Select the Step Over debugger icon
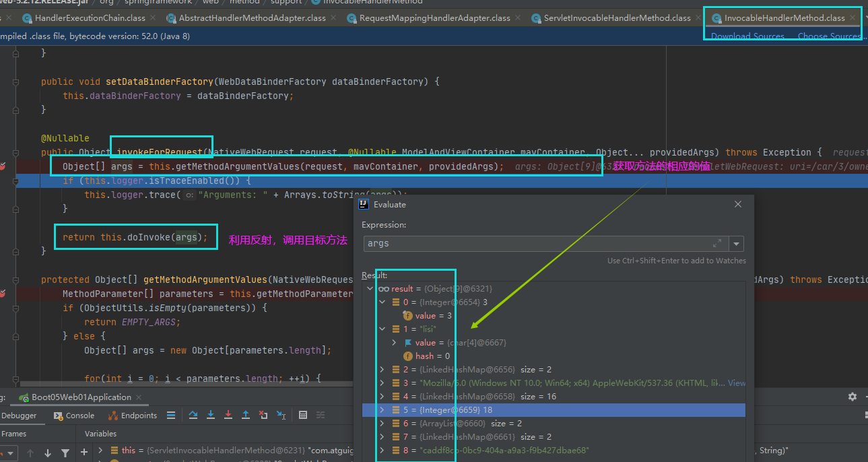 (192, 416)
